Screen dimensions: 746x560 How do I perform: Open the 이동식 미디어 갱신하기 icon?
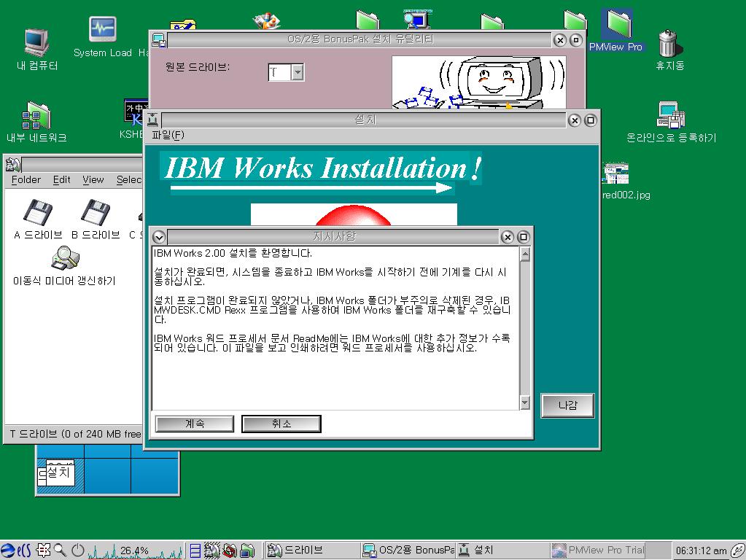(65, 265)
